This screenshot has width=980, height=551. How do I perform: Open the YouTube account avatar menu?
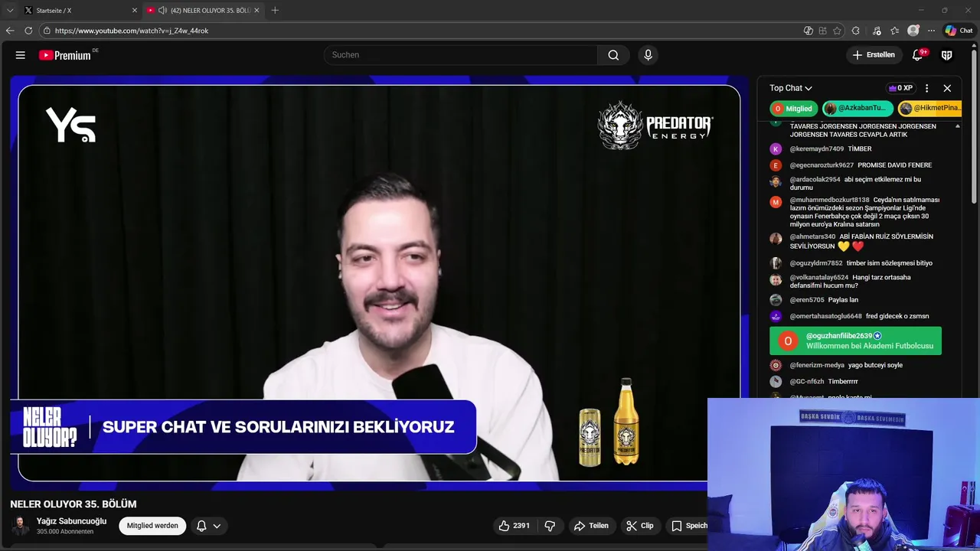coord(947,55)
